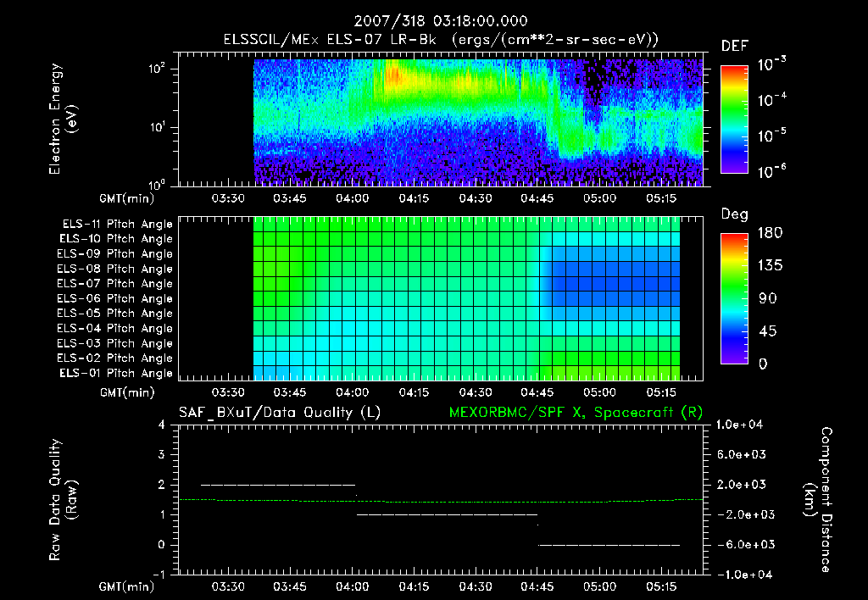The image size is (868, 600).
Task: Click the green MEXORBMC/SPF X, Spacecraft legend
Action: [x=576, y=413]
